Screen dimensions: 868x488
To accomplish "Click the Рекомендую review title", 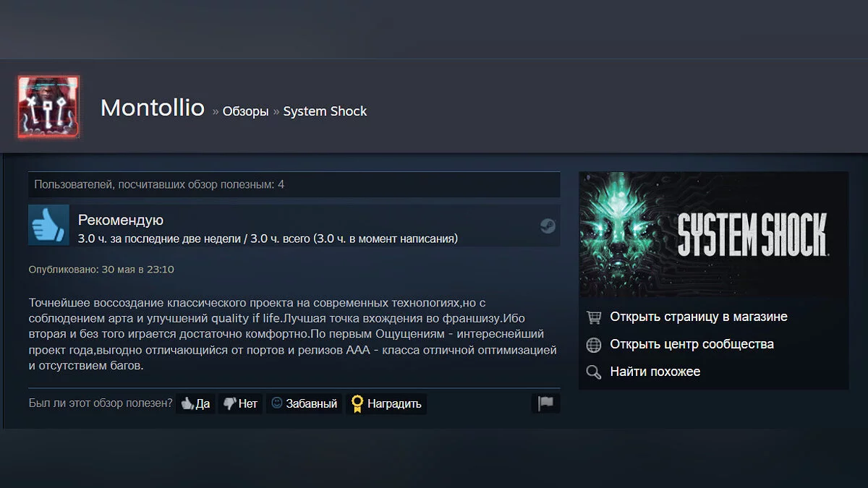I will [x=121, y=220].
